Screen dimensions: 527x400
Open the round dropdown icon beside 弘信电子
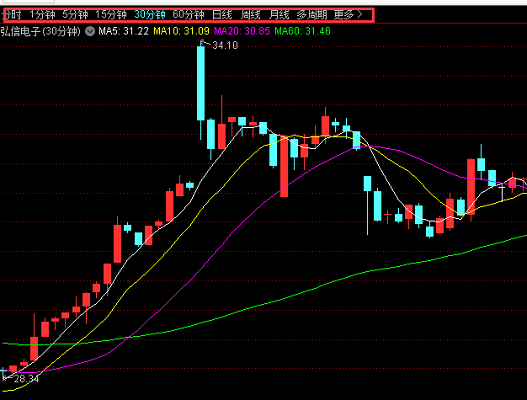90,31
